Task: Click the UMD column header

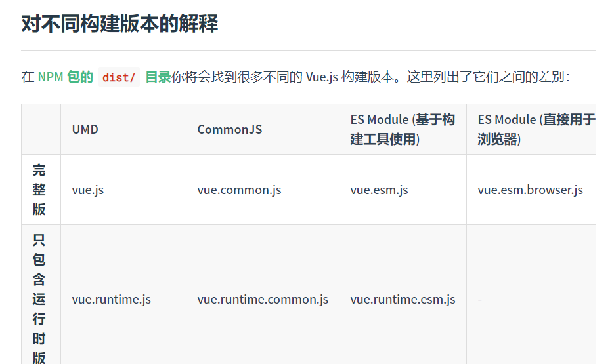Action: point(85,129)
